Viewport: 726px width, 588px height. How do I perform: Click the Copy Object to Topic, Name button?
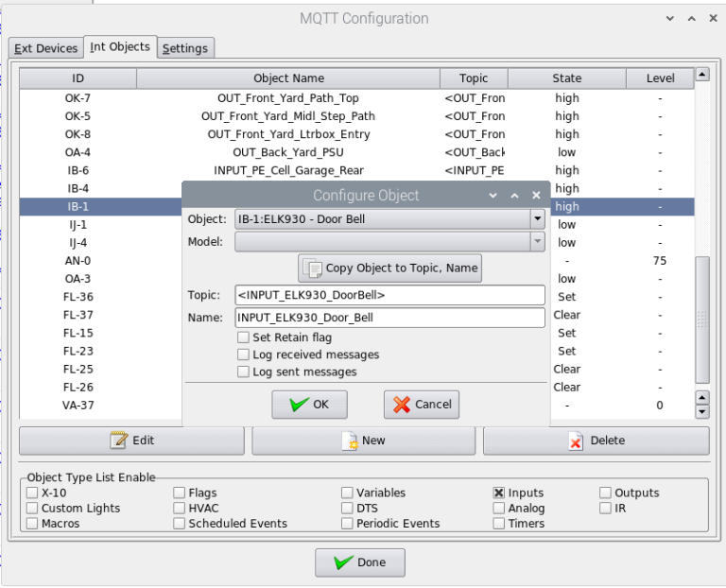pyautogui.click(x=390, y=268)
